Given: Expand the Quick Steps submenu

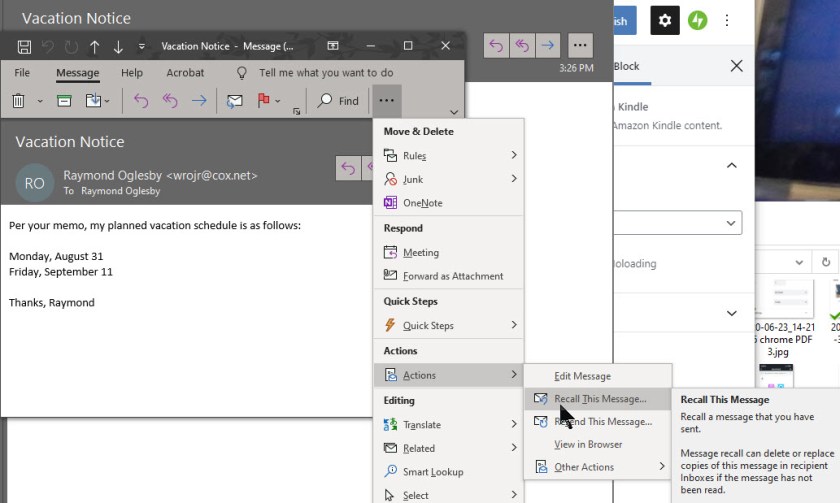Looking at the screenshot, I should (448, 325).
